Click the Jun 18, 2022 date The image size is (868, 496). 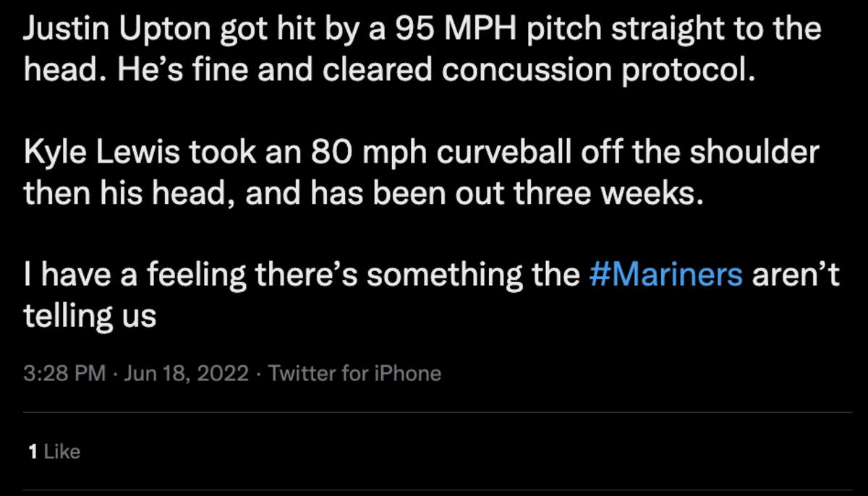pos(187,373)
